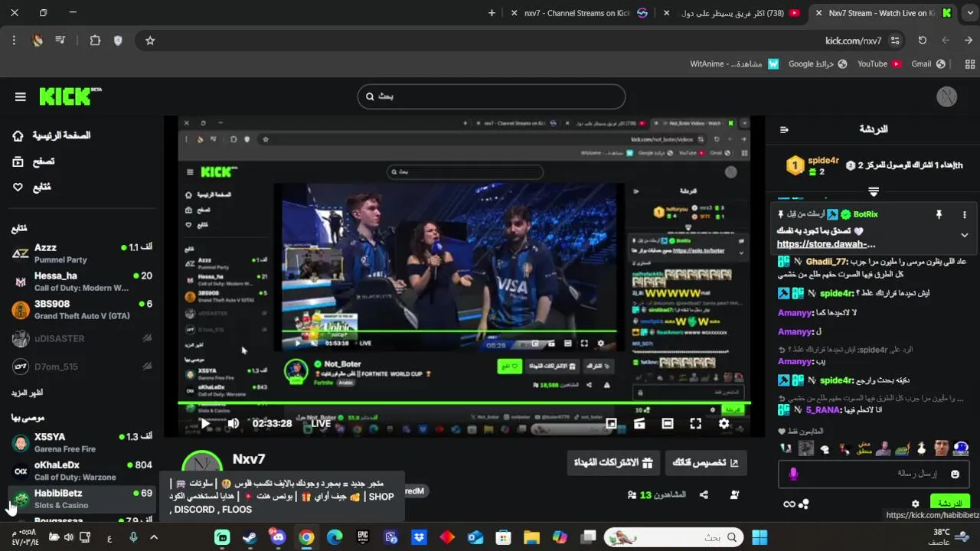Open offline uDISASTER channel
This screenshot has width=980, height=551.
pyautogui.click(x=81, y=338)
